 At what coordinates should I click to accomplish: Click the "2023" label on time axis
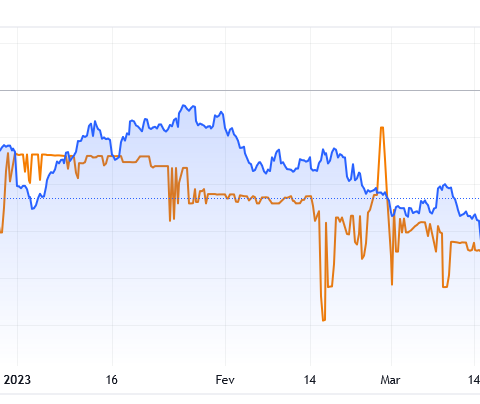[x=17, y=380]
